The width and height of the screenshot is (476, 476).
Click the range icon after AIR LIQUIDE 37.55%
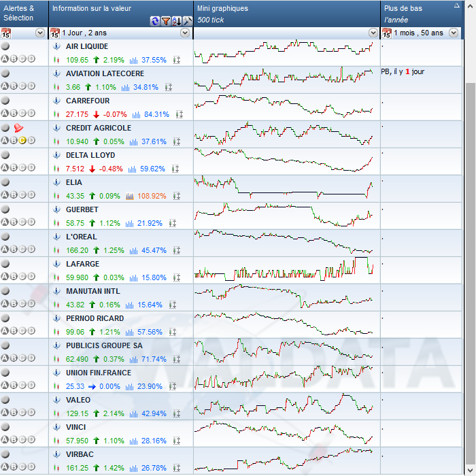[177, 60]
